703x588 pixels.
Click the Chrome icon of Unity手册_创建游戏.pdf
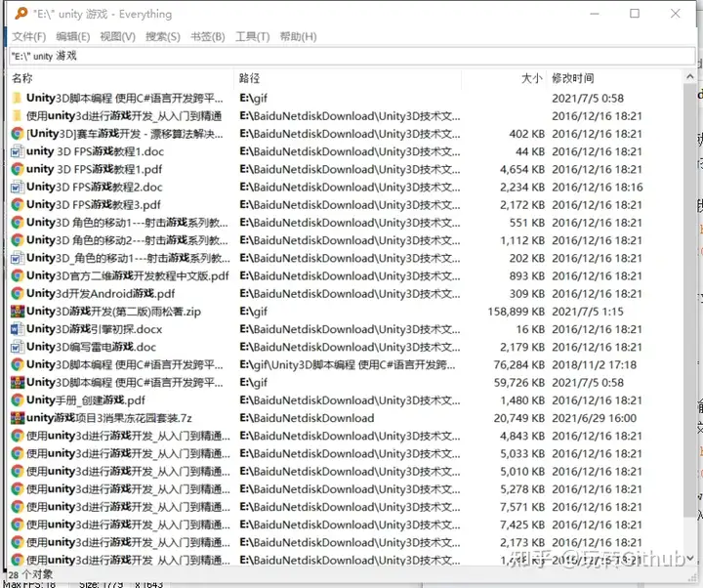click(x=17, y=400)
